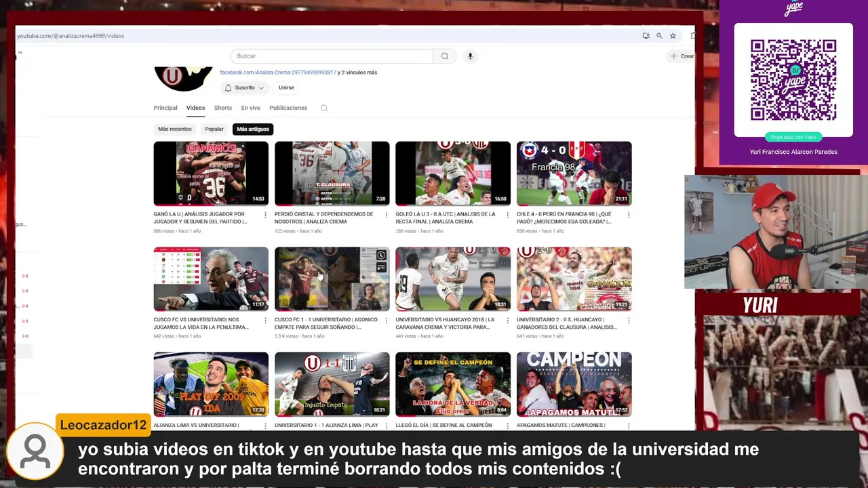
Task: Open the Cusco FC 1-1 Universitario thumbnail
Action: (x=332, y=279)
